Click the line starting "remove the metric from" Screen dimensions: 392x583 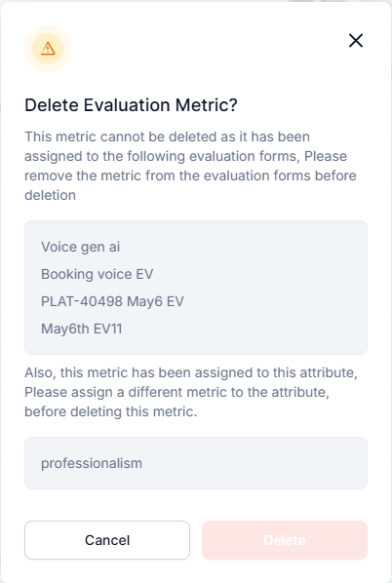pos(190,175)
